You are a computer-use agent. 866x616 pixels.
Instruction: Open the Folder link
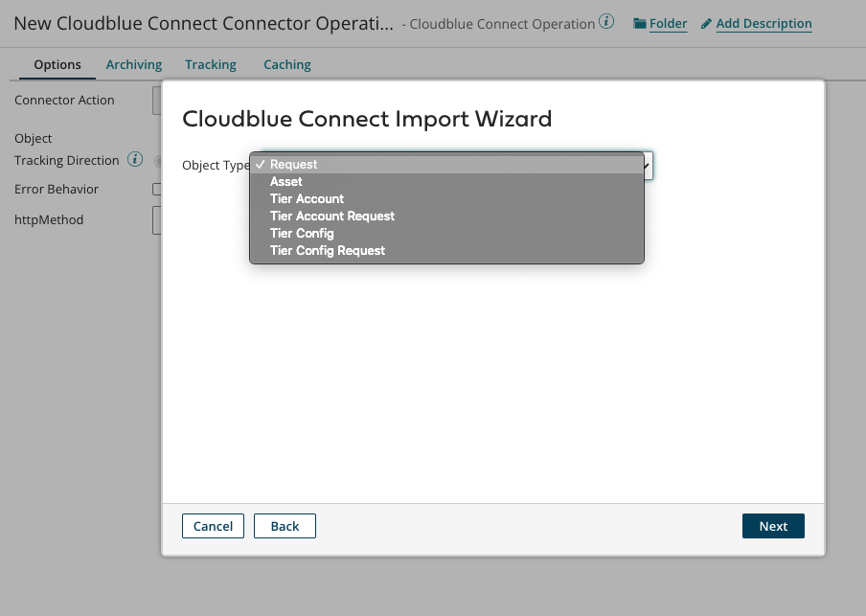point(668,24)
